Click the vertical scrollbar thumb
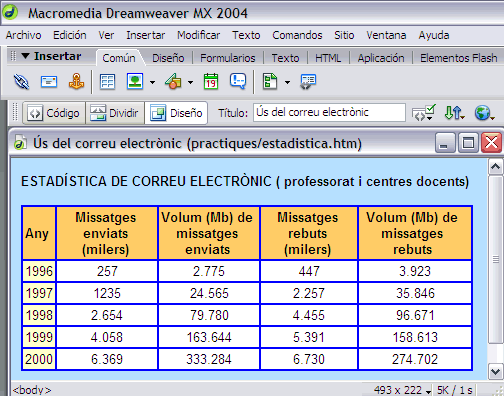This screenshot has height=396, width=504. coord(495,259)
